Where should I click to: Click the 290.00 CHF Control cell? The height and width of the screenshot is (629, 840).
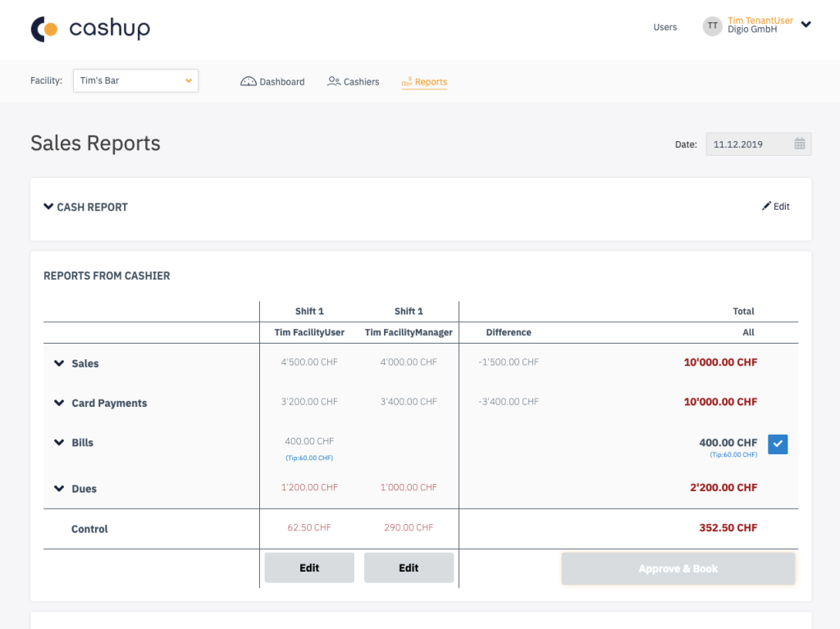(409, 528)
